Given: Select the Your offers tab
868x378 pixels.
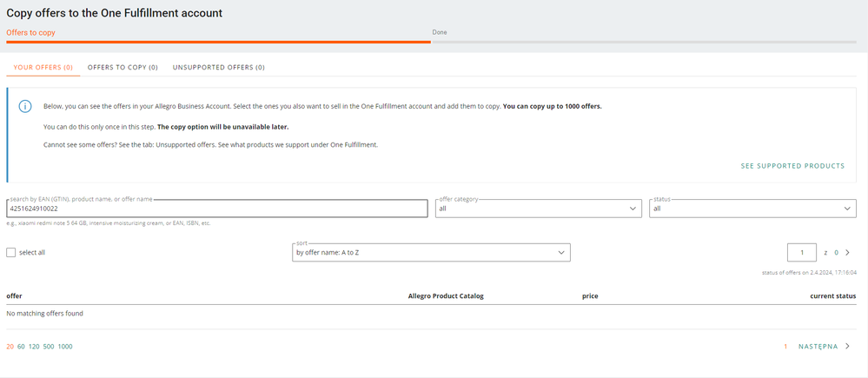Looking at the screenshot, I should coord(43,67).
